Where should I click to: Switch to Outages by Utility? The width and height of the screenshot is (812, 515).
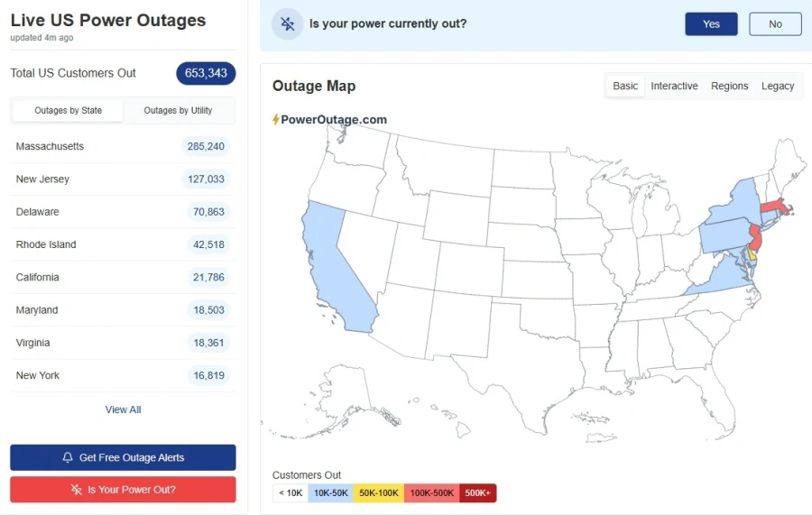pos(178,111)
